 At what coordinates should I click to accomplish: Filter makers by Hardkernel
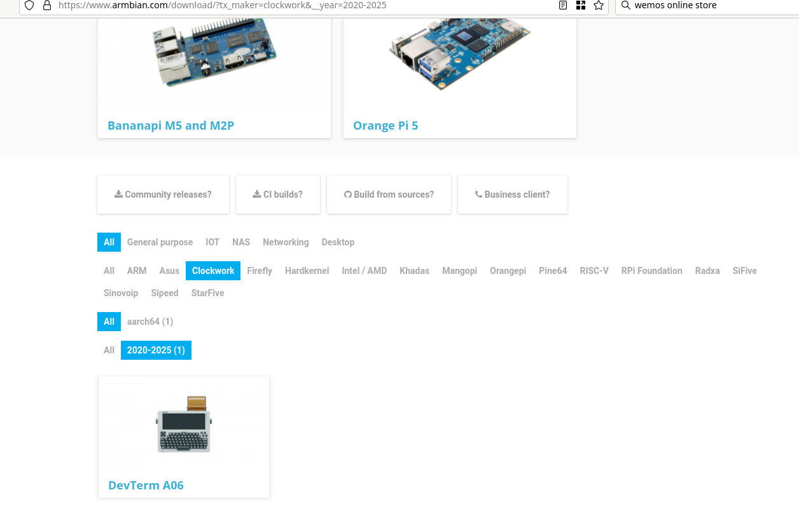307,271
